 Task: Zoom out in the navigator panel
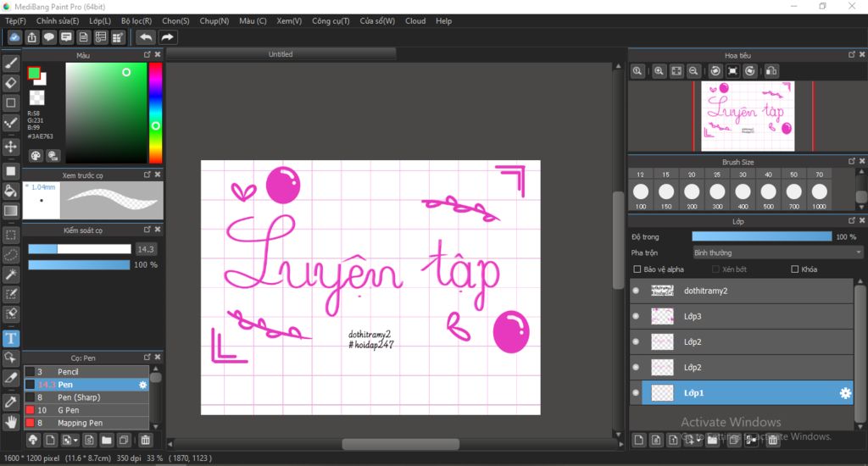693,71
